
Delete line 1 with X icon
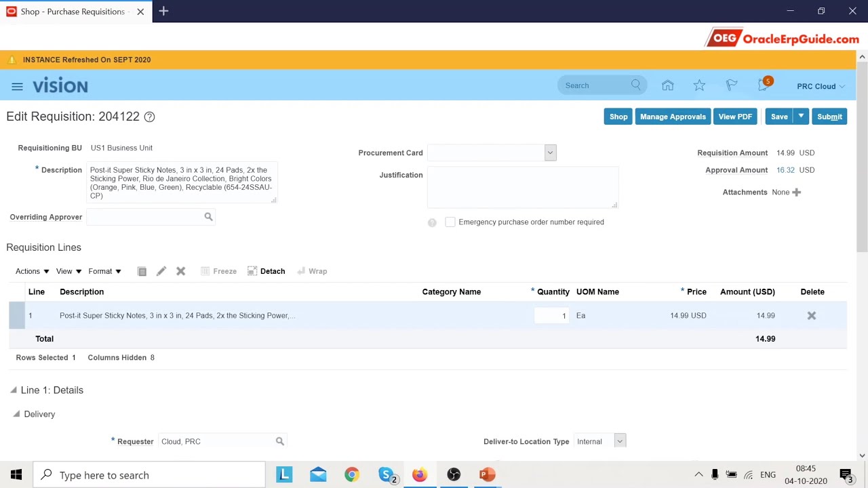(811, 315)
